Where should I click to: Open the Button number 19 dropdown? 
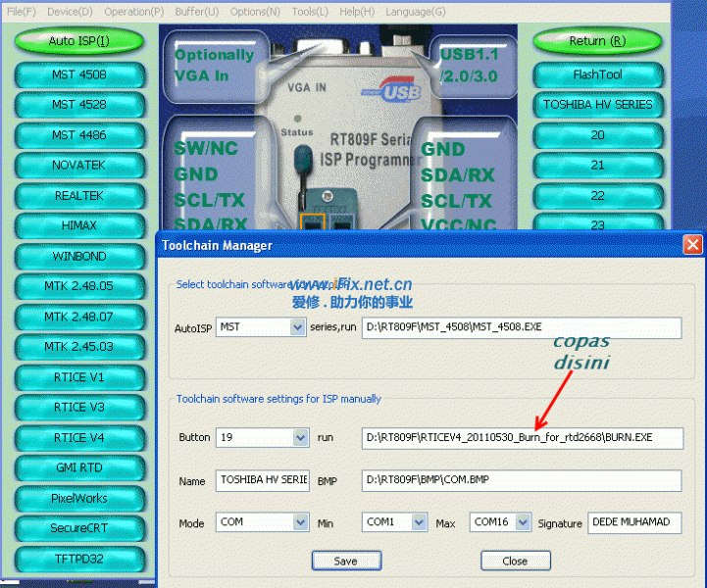299,437
